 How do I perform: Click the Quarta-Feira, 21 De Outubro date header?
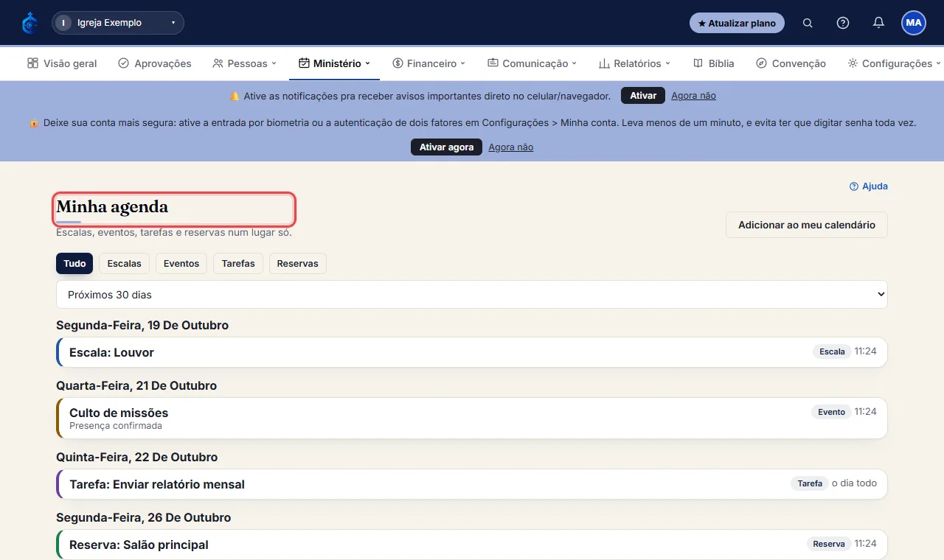point(136,386)
